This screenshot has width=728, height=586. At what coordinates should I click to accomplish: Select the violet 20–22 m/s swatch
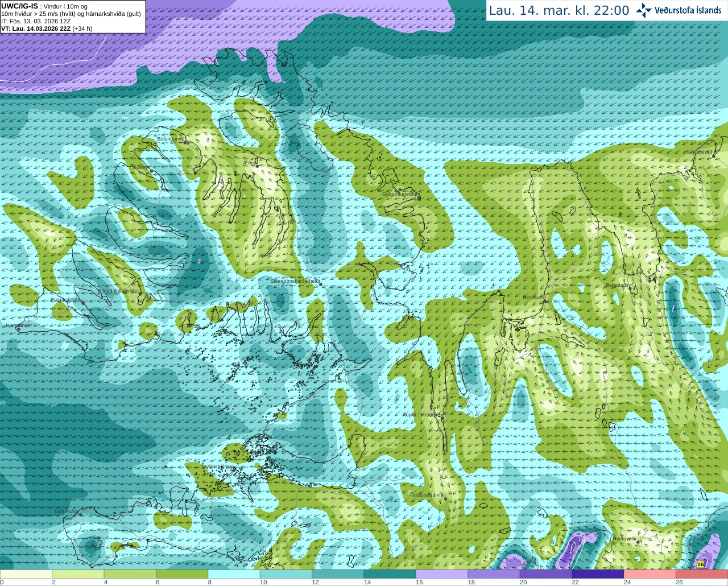click(x=545, y=574)
